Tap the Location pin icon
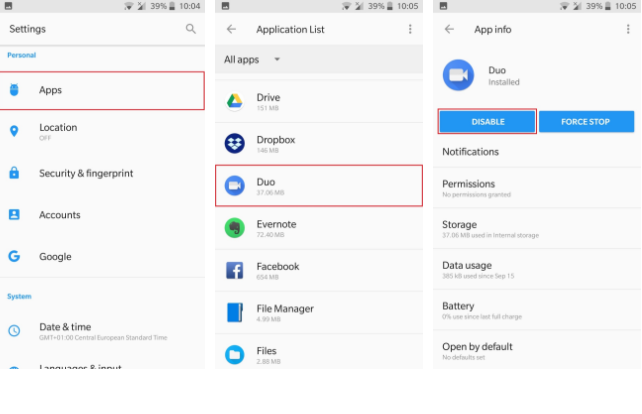 tap(14, 131)
